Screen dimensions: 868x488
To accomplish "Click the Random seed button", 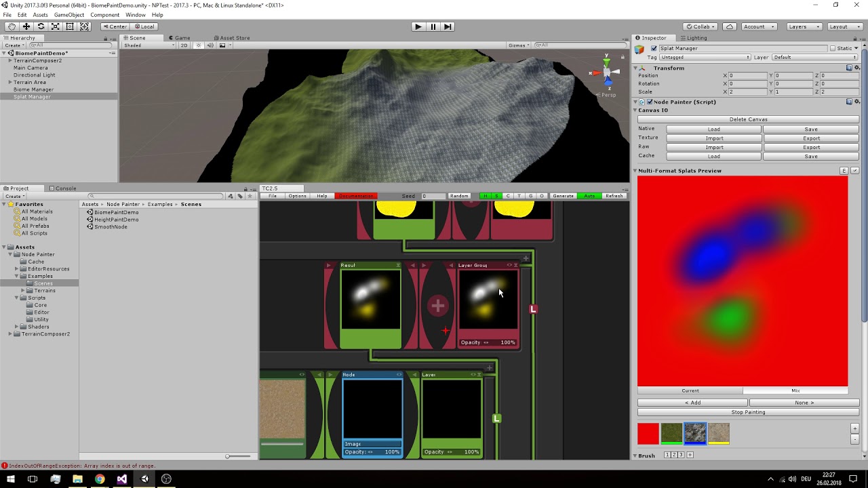I will (459, 196).
